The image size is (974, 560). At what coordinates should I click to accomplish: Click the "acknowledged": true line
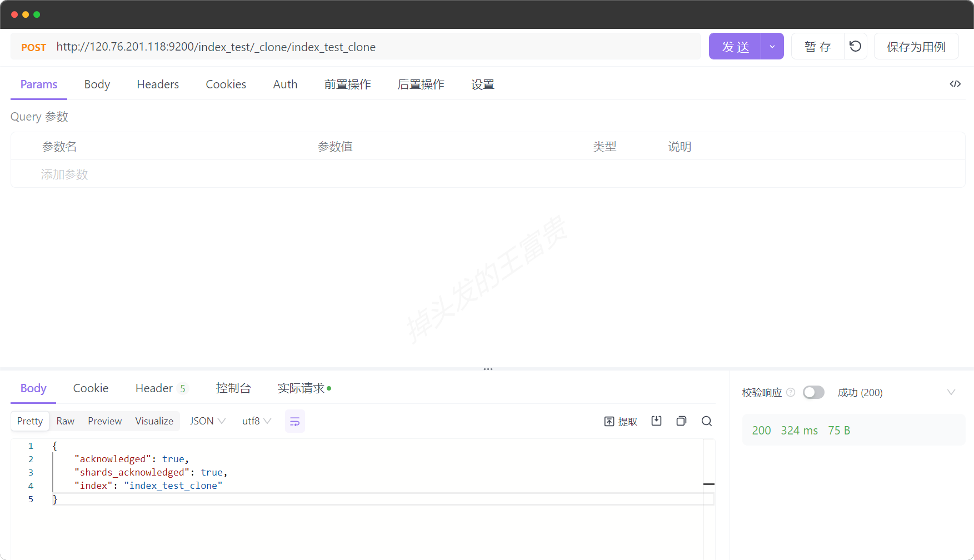132,459
